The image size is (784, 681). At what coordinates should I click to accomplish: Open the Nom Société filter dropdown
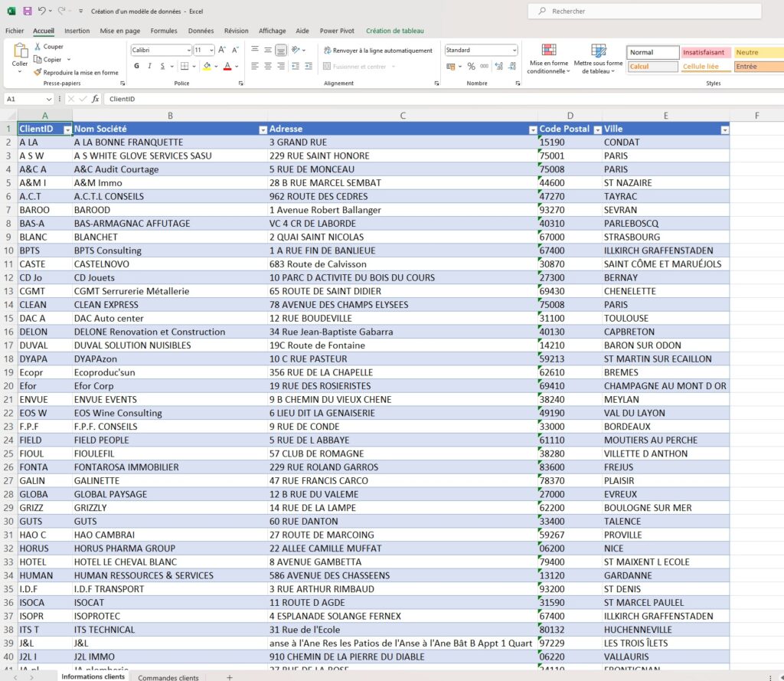pyautogui.click(x=263, y=129)
